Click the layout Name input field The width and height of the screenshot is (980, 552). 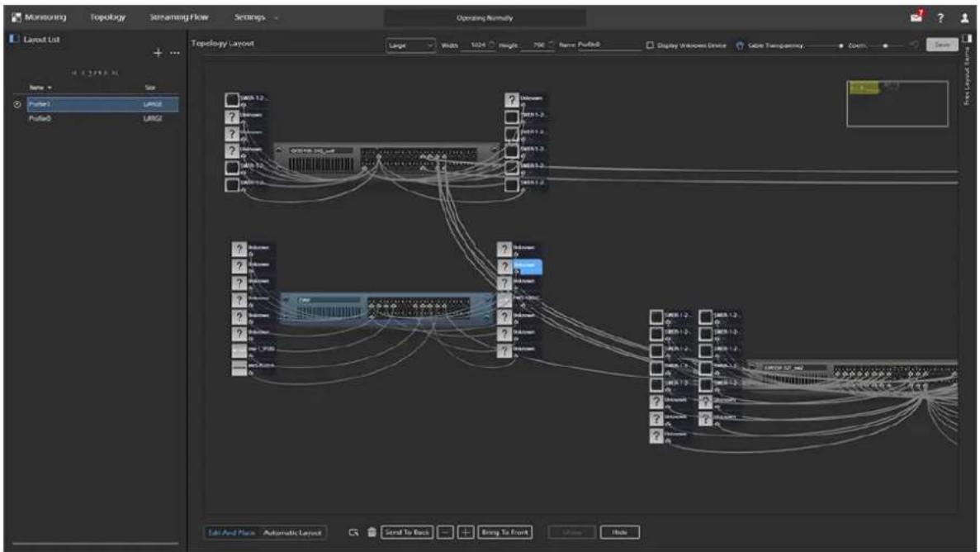click(x=609, y=45)
